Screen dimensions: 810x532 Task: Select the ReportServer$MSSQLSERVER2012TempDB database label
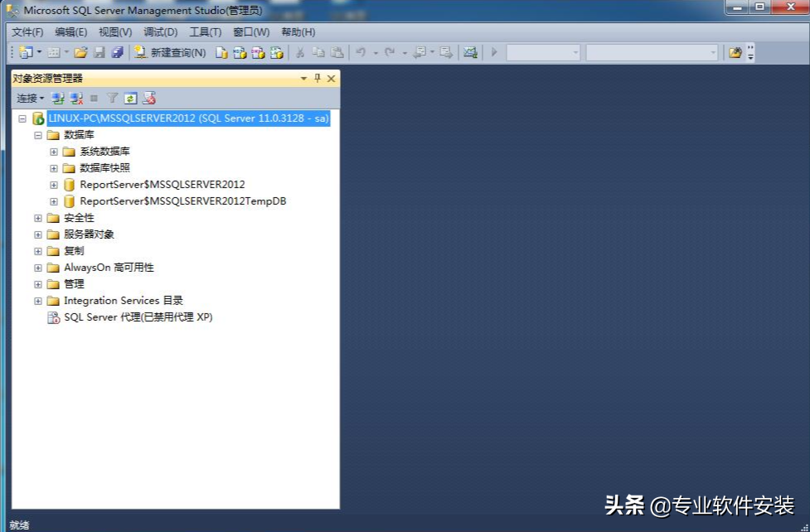[183, 201]
